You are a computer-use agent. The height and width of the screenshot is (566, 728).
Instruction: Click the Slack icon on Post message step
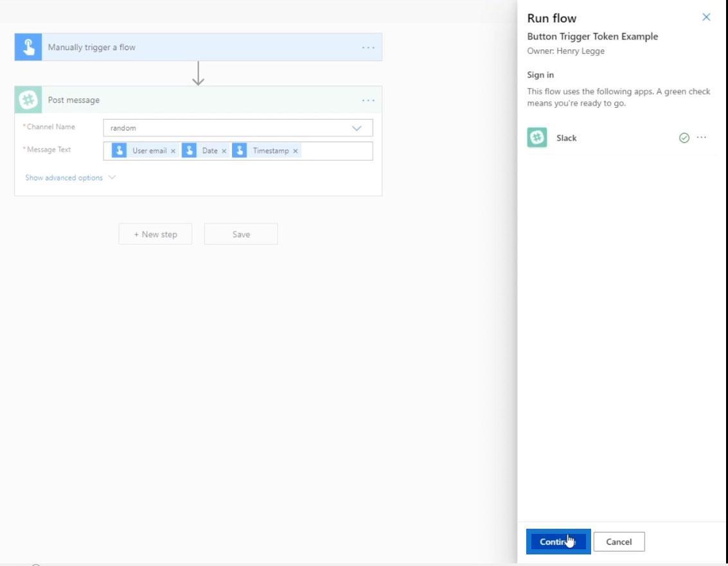tap(28, 100)
